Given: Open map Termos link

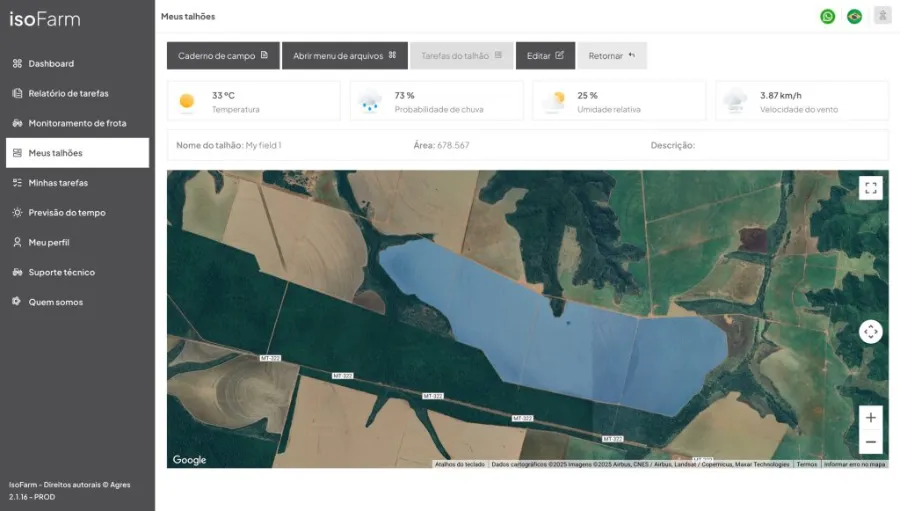Looking at the screenshot, I should 806,464.
